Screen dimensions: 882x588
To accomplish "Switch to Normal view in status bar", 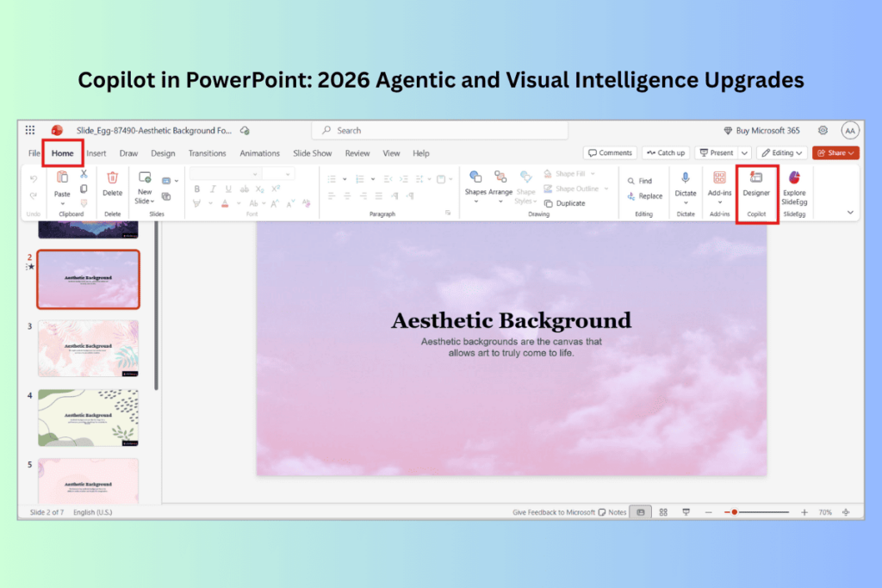I will pos(640,512).
